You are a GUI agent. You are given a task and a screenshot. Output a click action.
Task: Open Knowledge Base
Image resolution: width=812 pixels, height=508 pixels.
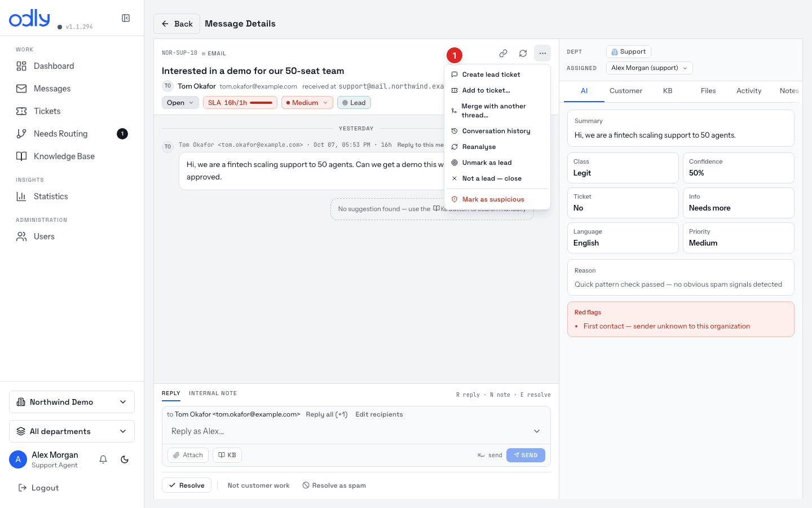tap(72, 156)
